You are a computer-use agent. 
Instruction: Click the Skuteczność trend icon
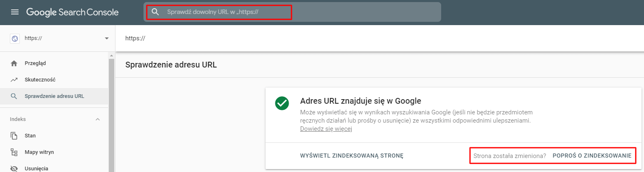pos(14,80)
